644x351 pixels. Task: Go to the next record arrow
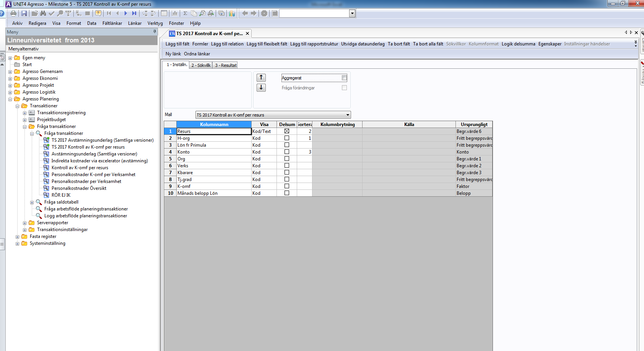pos(126,13)
